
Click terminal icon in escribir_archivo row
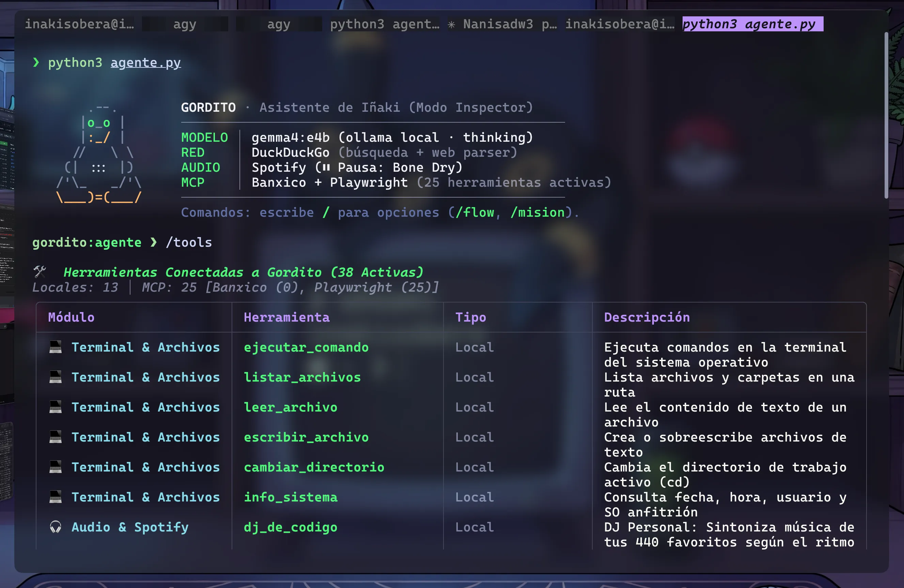pos(56,437)
